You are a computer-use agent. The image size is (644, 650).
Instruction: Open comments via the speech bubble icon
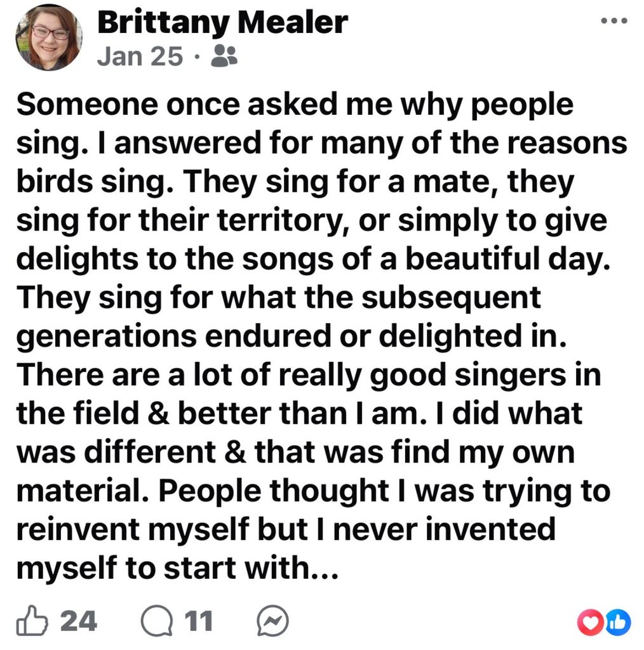coord(154,621)
